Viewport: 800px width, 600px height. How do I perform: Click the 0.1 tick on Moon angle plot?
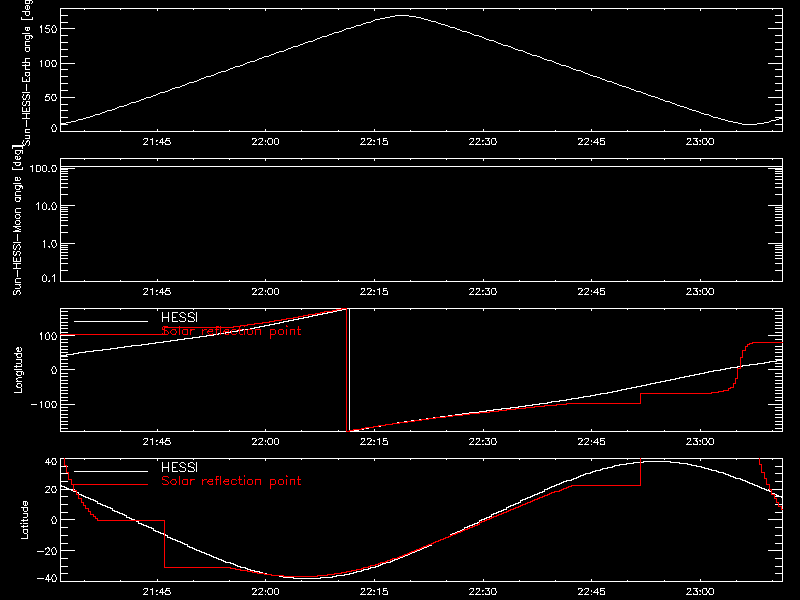pyautogui.click(x=49, y=278)
